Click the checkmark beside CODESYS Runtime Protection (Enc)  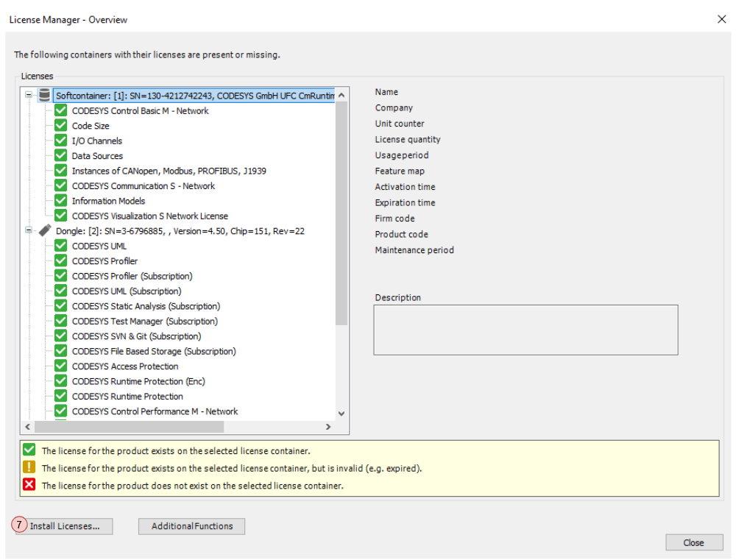coord(60,381)
